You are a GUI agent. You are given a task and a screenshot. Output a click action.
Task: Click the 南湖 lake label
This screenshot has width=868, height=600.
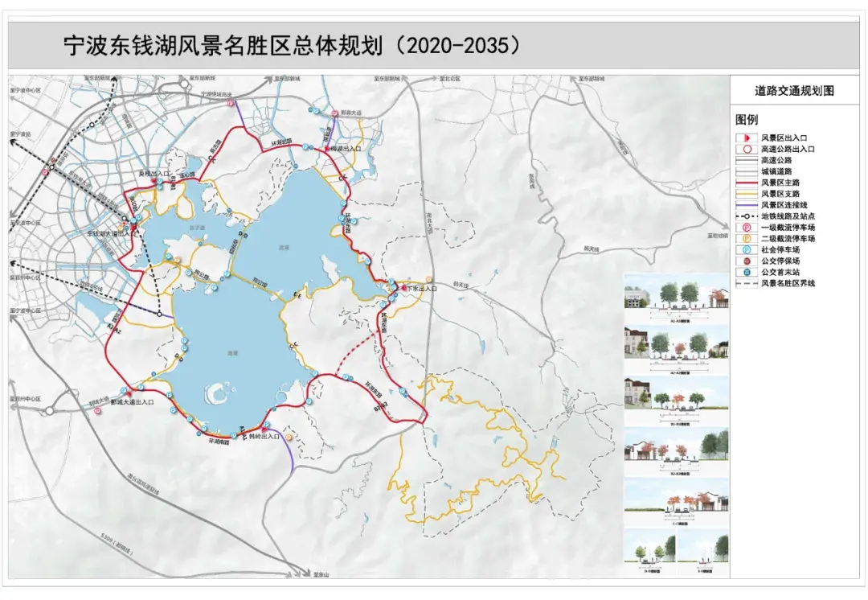tap(232, 353)
